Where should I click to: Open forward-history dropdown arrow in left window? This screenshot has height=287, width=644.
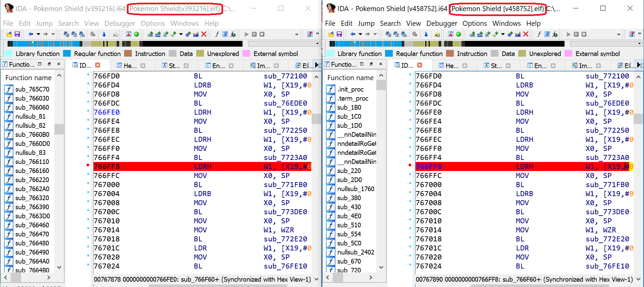click(53, 34)
